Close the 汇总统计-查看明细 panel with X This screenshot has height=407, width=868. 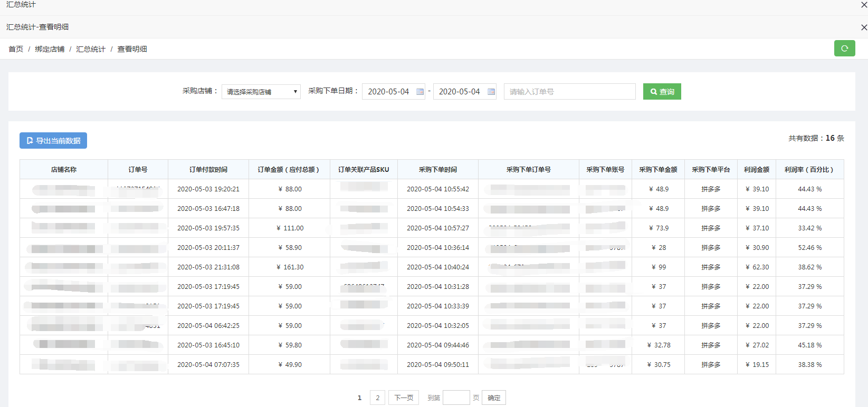tap(864, 27)
